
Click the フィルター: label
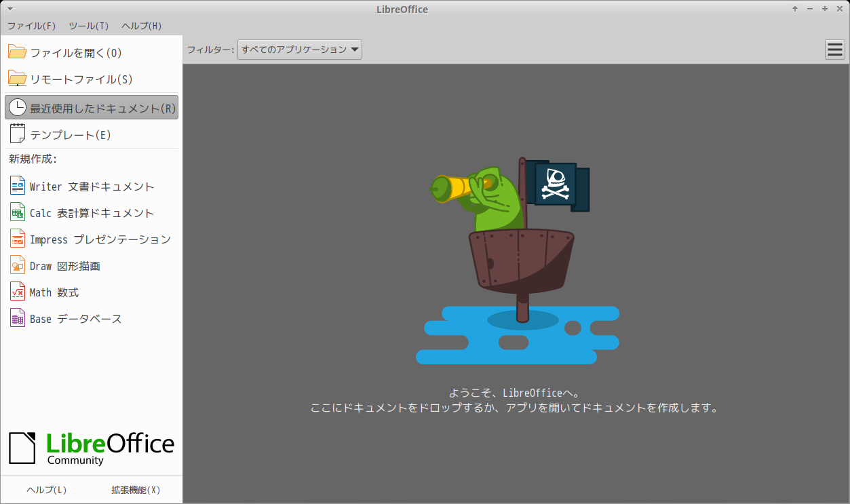click(x=210, y=50)
